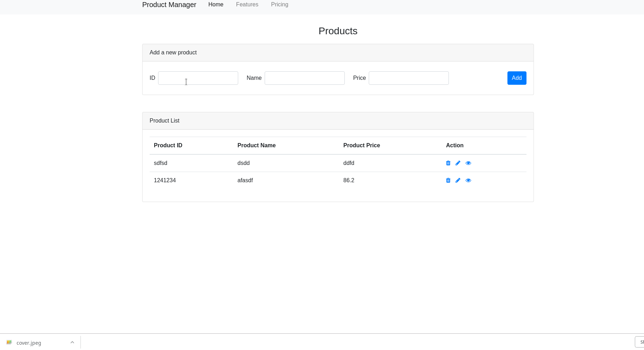
Task: Open the cover.jpeg downloaded file
Action: 29,343
